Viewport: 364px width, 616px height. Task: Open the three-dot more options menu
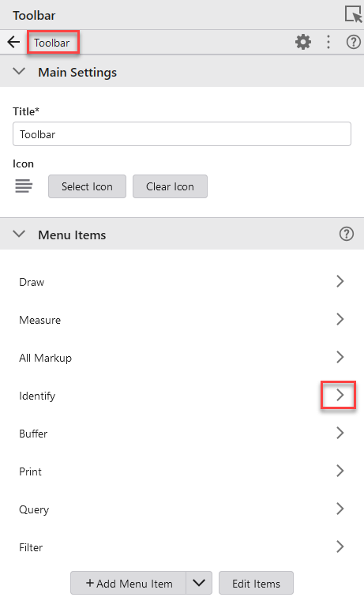pos(328,42)
